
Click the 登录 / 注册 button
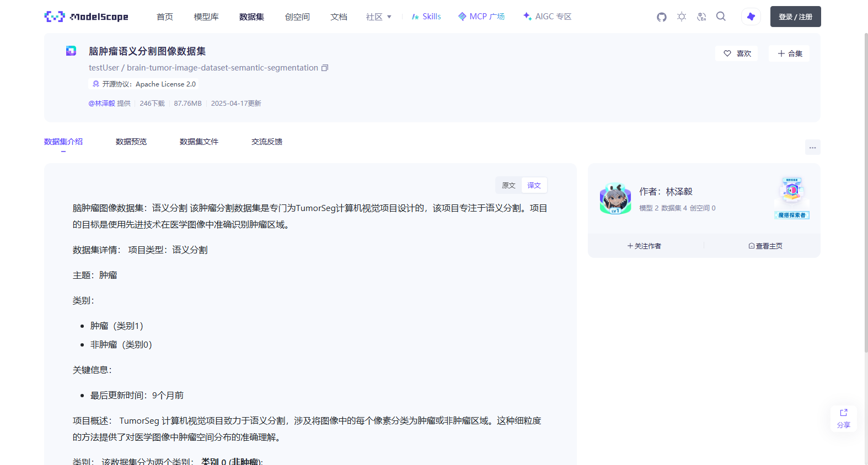coord(795,17)
